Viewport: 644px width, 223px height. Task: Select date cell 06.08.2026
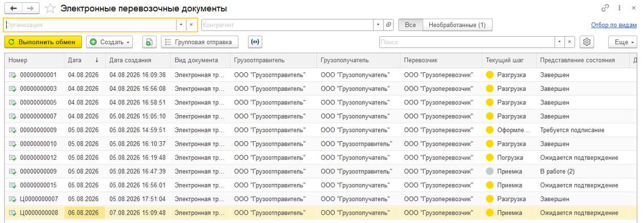tap(85, 213)
